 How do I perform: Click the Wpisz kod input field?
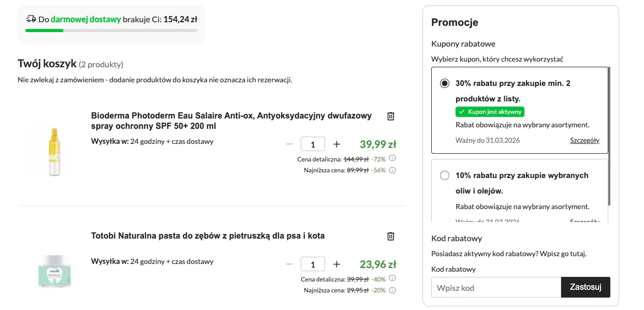coord(495,287)
